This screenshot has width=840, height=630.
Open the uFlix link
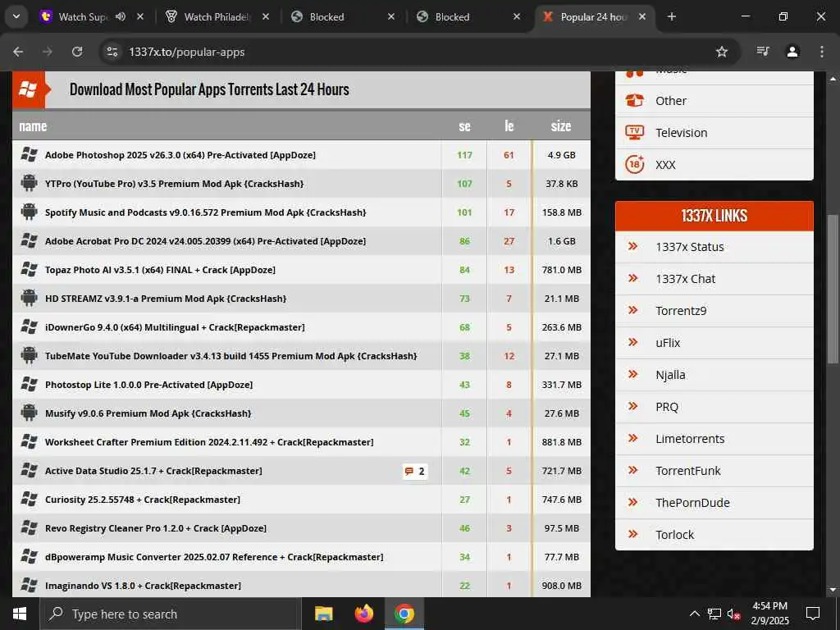[x=668, y=343]
